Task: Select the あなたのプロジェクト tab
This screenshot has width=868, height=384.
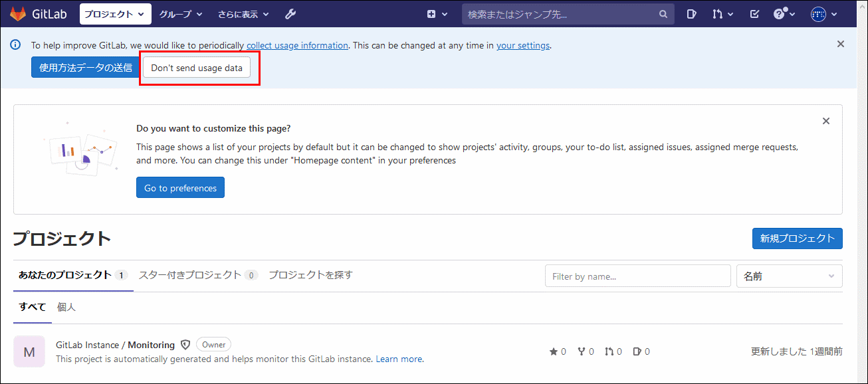Action: tap(73, 274)
